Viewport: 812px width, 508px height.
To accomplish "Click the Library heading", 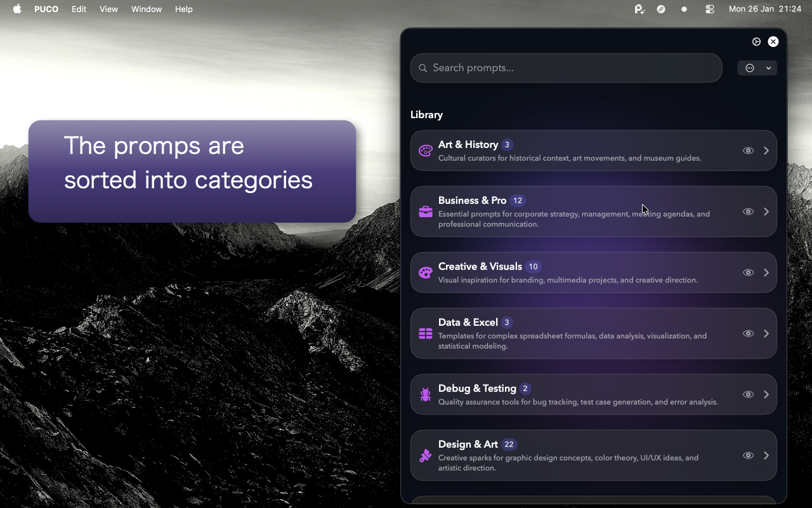I will 426,114.
